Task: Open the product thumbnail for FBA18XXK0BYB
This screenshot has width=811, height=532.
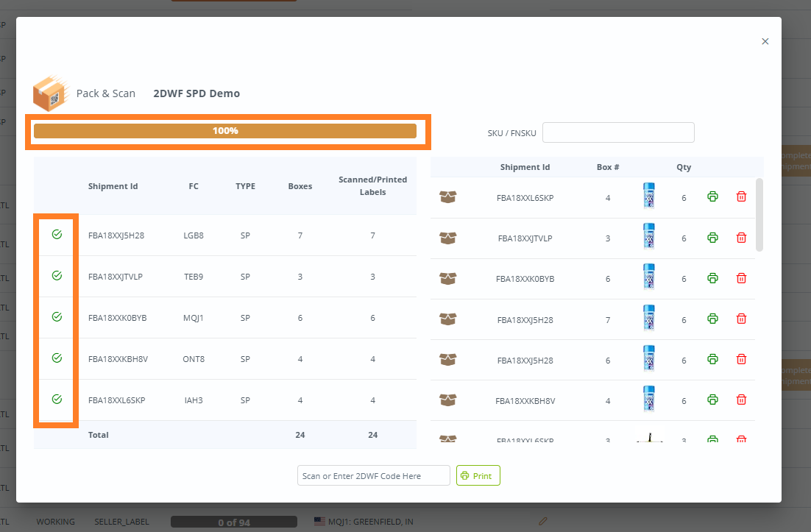Action: (x=648, y=278)
